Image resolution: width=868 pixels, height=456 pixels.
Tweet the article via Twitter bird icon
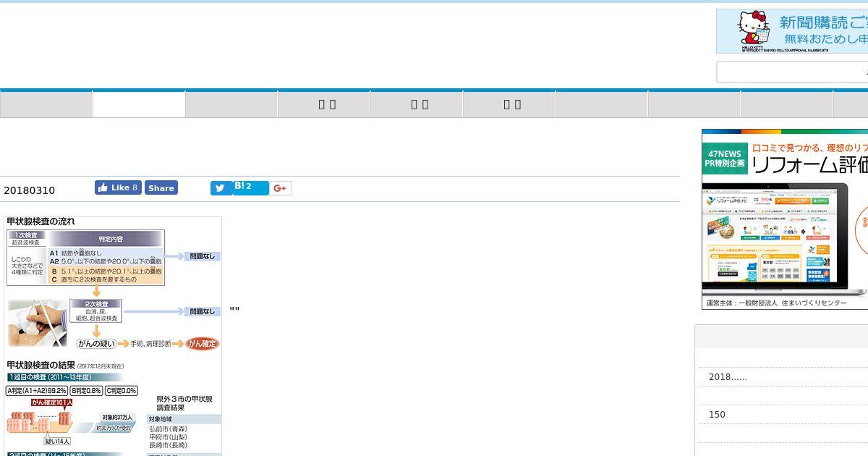click(221, 188)
